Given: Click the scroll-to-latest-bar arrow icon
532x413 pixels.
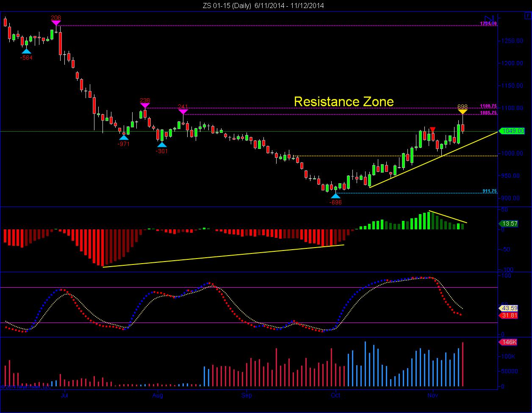Looking at the screenshot, I should (490, 20).
